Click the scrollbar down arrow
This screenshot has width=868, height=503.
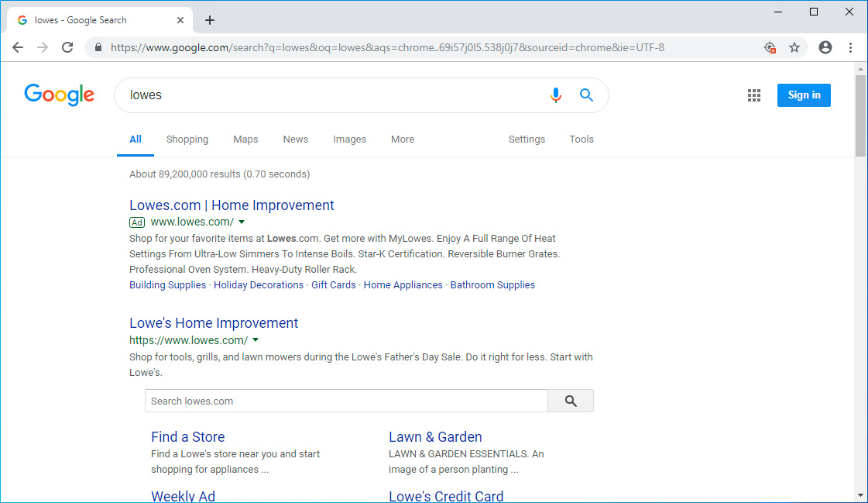pyautogui.click(x=860, y=495)
